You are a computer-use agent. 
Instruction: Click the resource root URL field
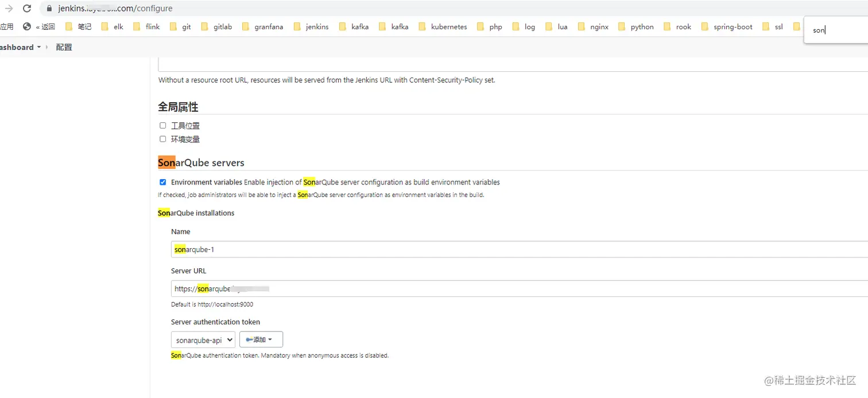coord(513,64)
